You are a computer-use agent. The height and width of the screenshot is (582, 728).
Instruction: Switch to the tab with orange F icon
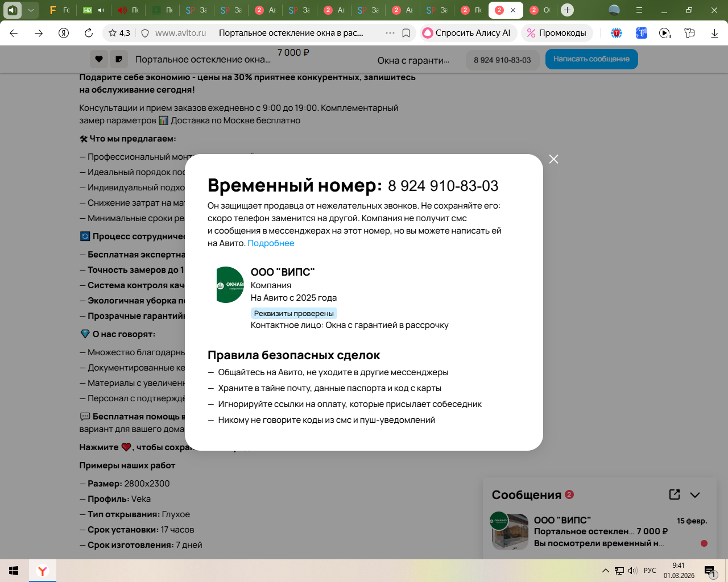[x=59, y=10]
